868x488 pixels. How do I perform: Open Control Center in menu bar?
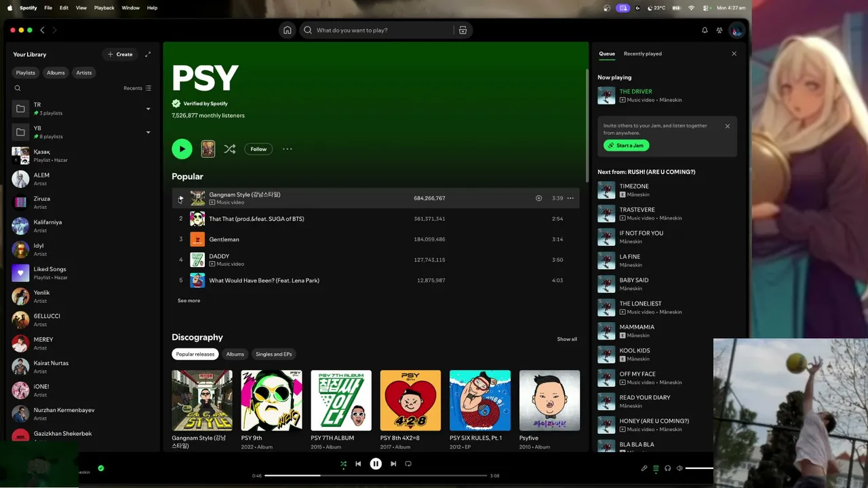pos(706,8)
